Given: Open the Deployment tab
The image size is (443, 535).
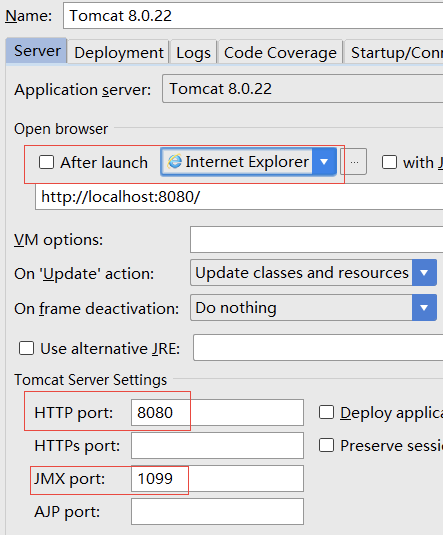Looking at the screenshot, I should (118, 53).
